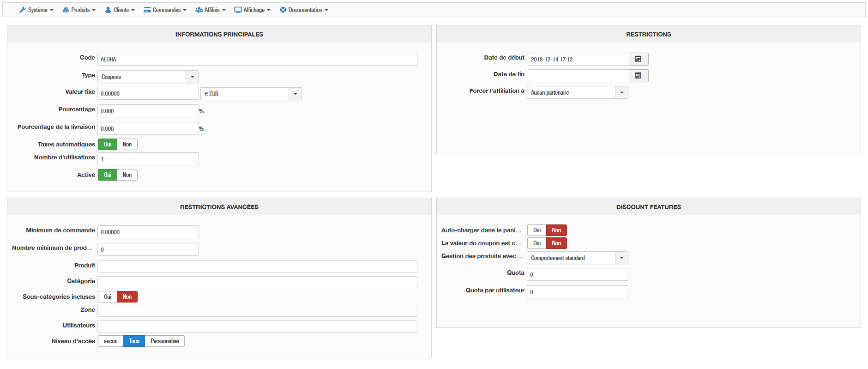This screenshot has width=868, height=369.
Task: Click the Affiliés group icon
Action: tap(199, 10)
